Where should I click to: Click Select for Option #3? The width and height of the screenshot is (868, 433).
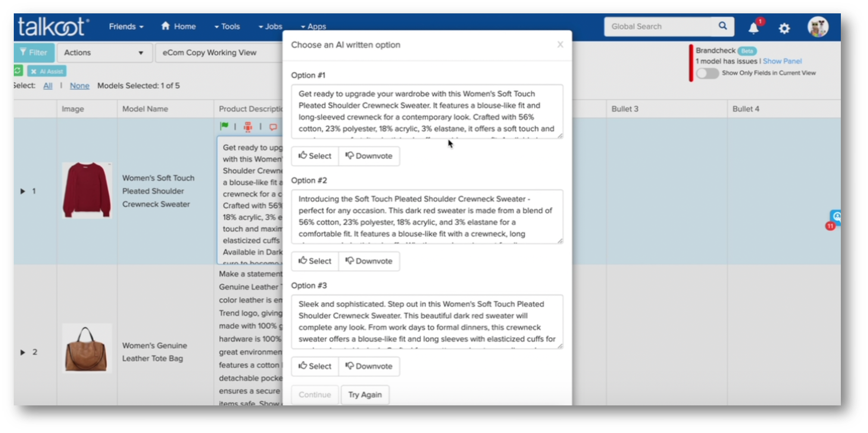tap(315, 367)
